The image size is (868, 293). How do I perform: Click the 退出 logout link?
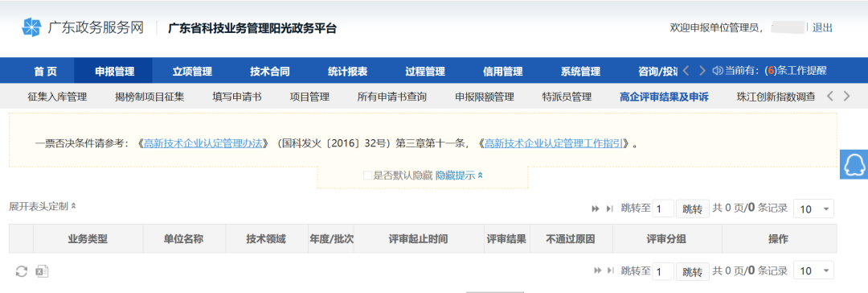click(822, 27)
